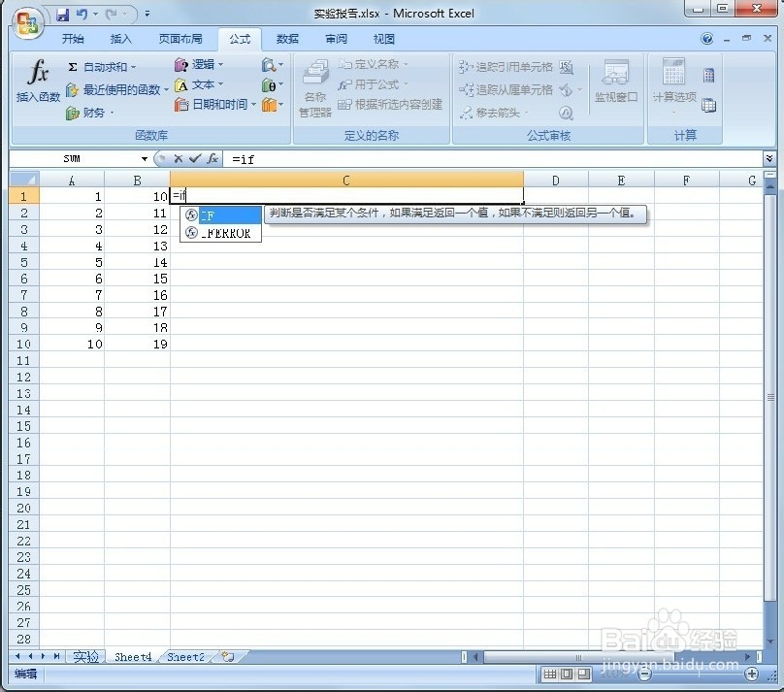Image resolution: width=784 pixels, height=692 pixels.
Task: Open the 日期和时间 functions dropdown
Action: 221,104
